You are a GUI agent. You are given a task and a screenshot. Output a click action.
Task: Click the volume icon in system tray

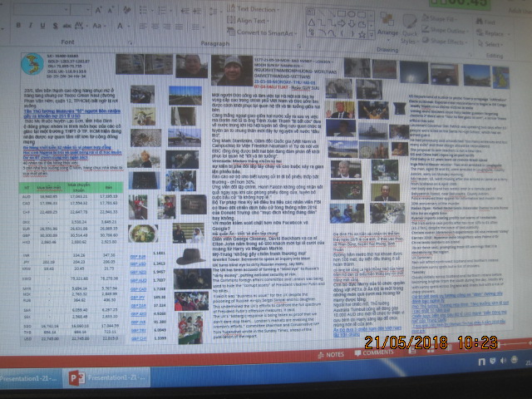(x=502, y=360)
